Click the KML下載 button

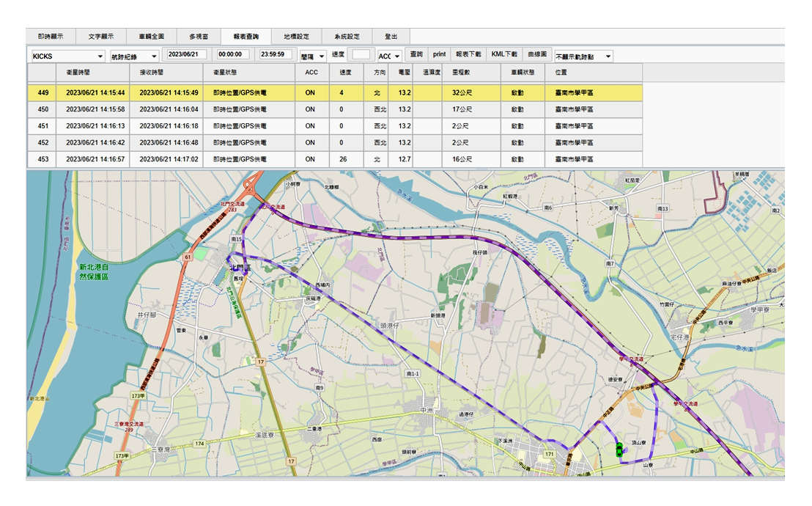[x=504, y=54]
